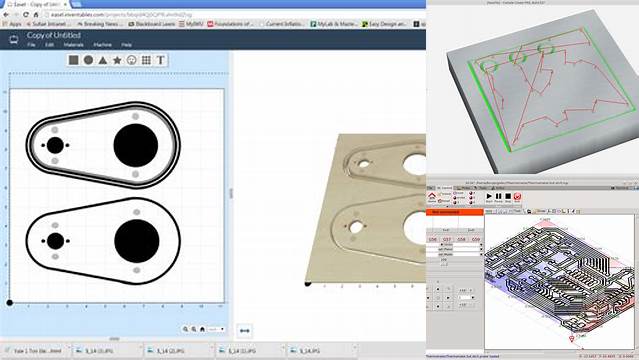Toggle the 3D preview arrows button
The image size is (639, 360).
pos(245,331)
